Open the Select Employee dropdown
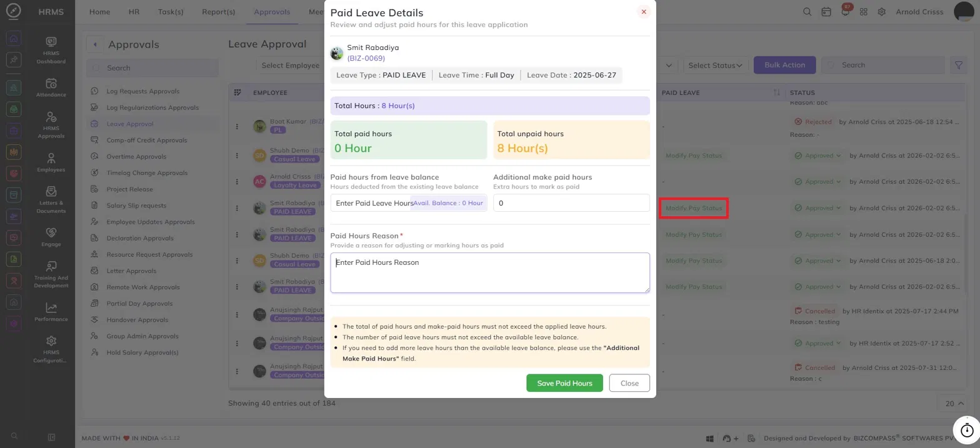Screen dimensions: 980x448 pyautogui.click(x=291, y=65)
